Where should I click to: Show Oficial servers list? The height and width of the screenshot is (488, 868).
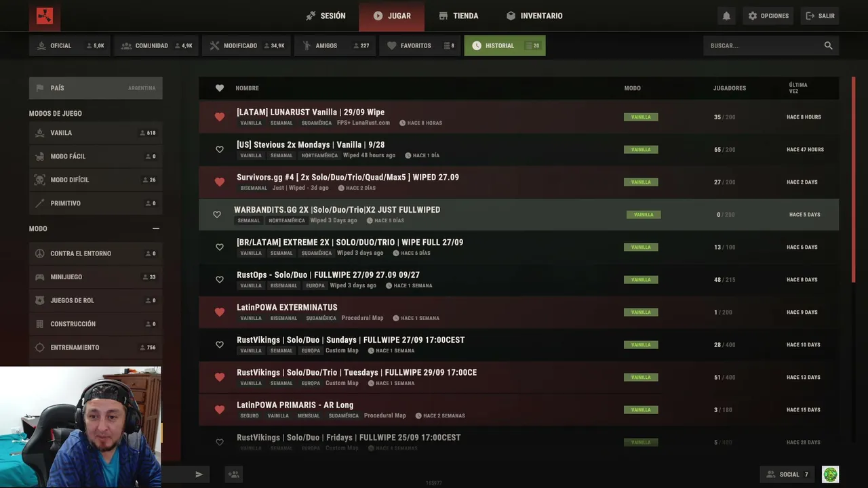click(x=70, y=45)
